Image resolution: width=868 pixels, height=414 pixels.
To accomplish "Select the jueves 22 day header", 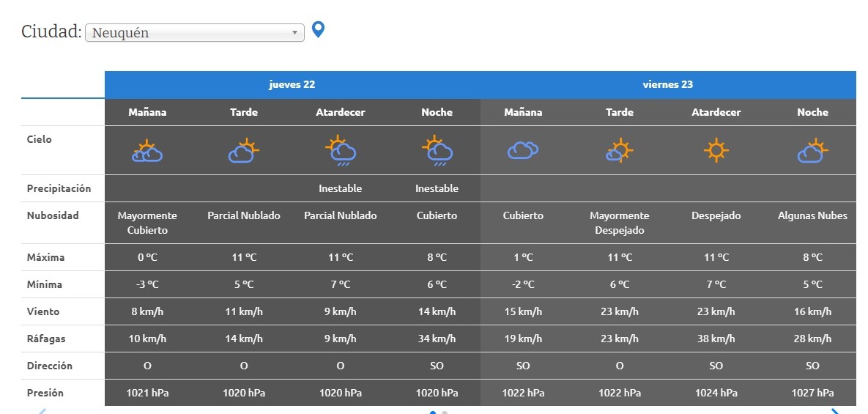I will coord(292,84).
